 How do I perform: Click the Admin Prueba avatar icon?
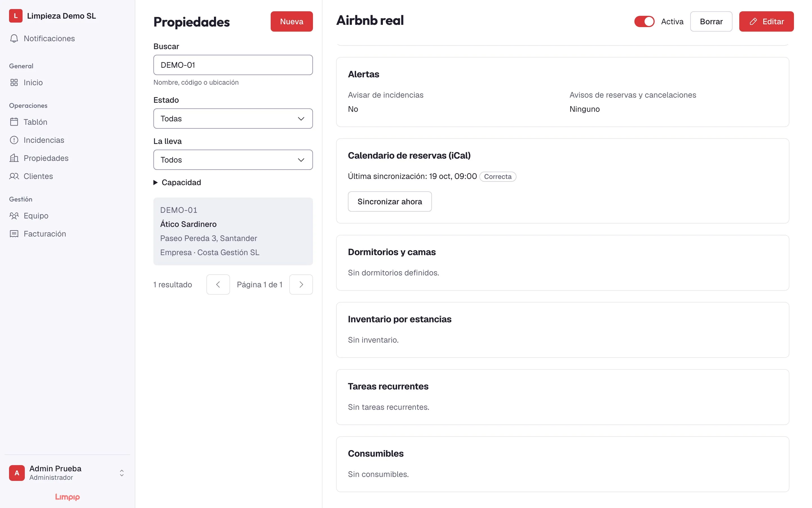[17, 473]
